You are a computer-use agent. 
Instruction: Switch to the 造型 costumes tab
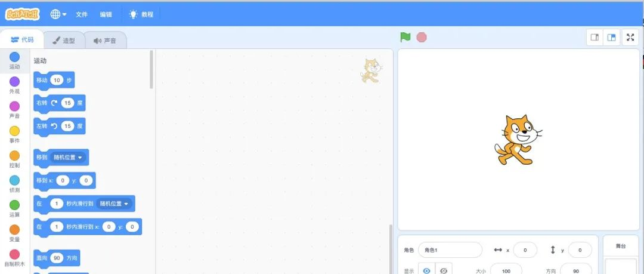tap(64, 41)
